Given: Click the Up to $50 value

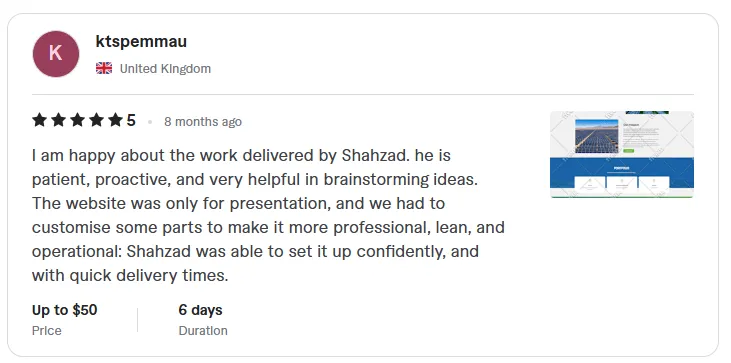Looking at the screenshot, I should tap(64, 310).
